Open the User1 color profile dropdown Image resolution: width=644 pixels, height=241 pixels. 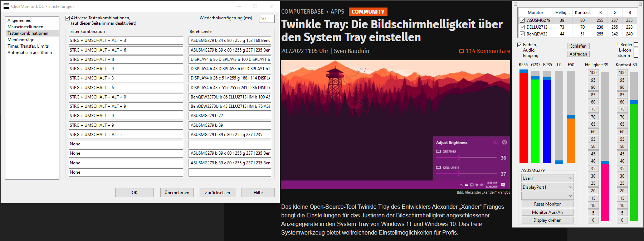pos(547,178)
